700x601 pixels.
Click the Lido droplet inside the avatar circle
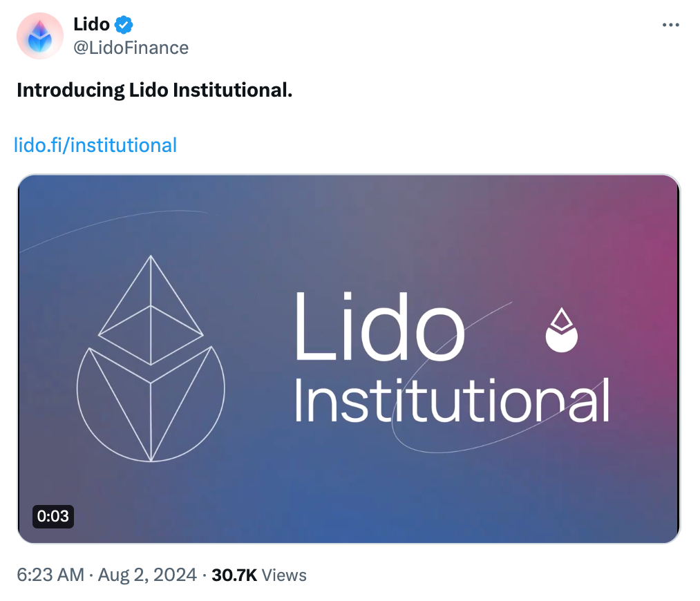pyautogui.click(x=39, y=35)
